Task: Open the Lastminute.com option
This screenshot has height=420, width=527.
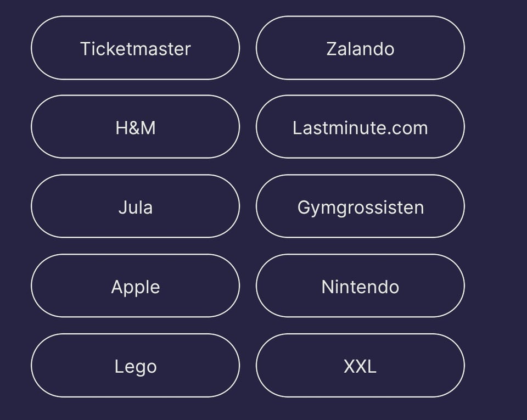Action: tap(360, 127)
